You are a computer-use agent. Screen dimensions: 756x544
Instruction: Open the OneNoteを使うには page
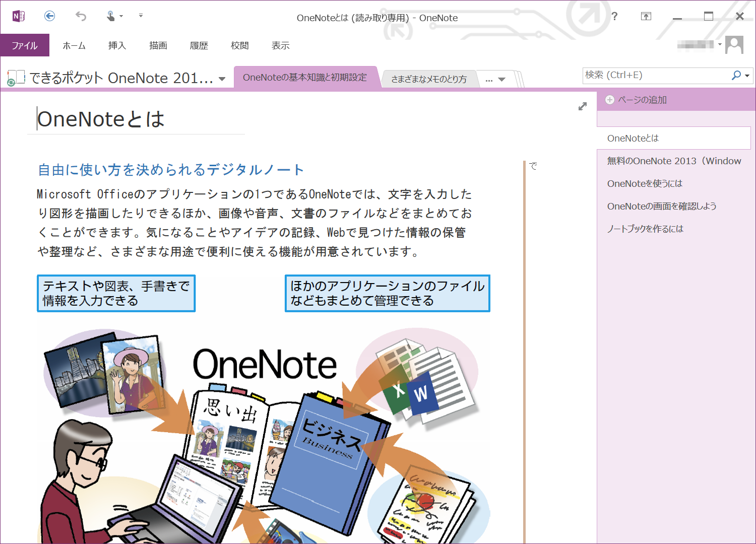pyautogui.click(x=674, y=183)
